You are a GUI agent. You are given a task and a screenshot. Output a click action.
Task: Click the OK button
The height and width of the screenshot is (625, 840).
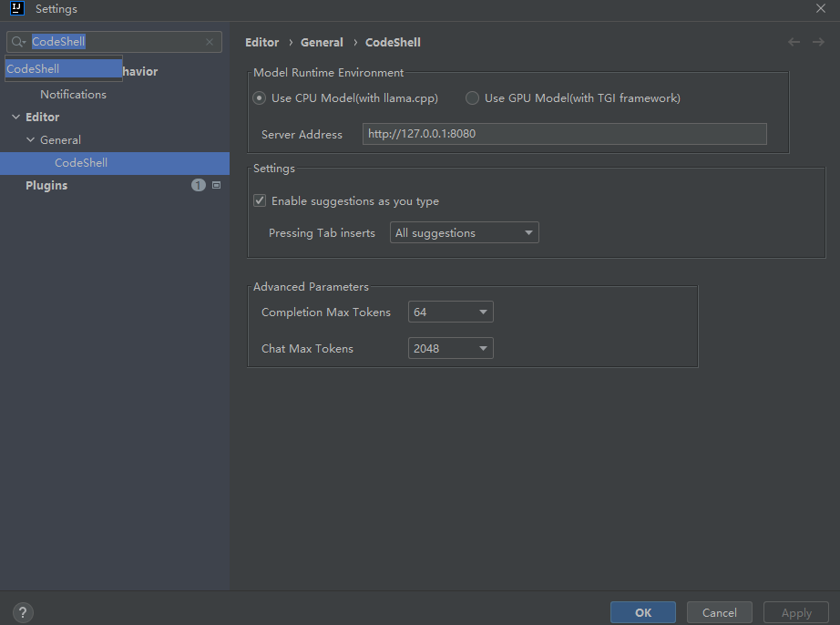pyautogui.click(x=643, y=612)
